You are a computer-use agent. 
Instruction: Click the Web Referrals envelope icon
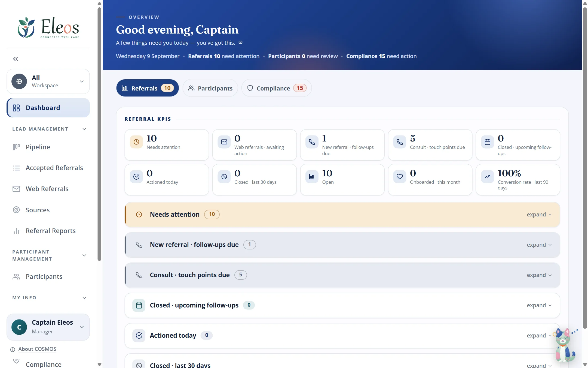(16, 189)
